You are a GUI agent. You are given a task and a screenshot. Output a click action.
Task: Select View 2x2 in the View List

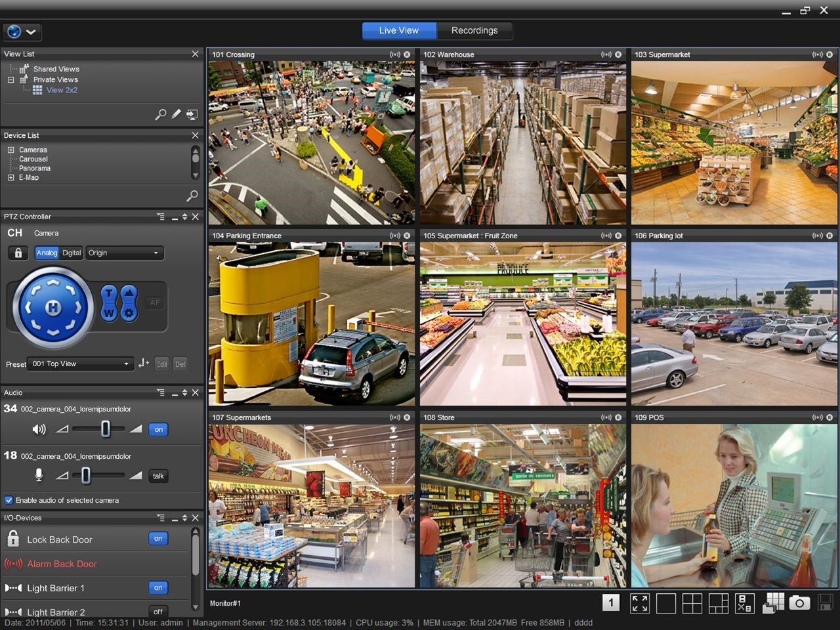tap(63, 90)
